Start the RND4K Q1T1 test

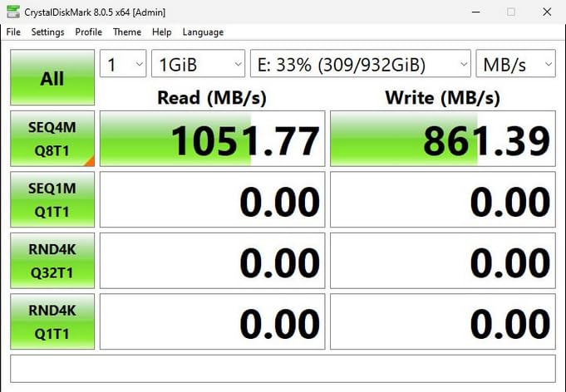click(x=52, y=321)
